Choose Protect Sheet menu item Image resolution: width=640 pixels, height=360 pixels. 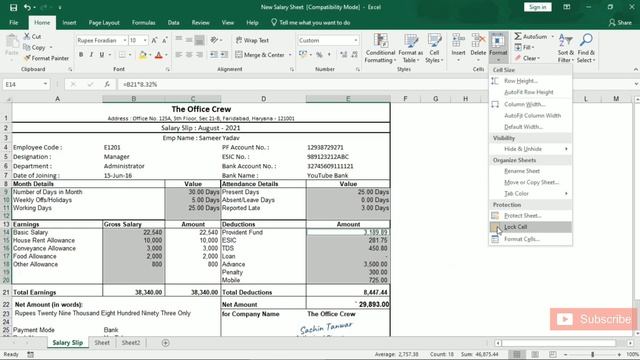pyautogui.click(x=530, y=216)
